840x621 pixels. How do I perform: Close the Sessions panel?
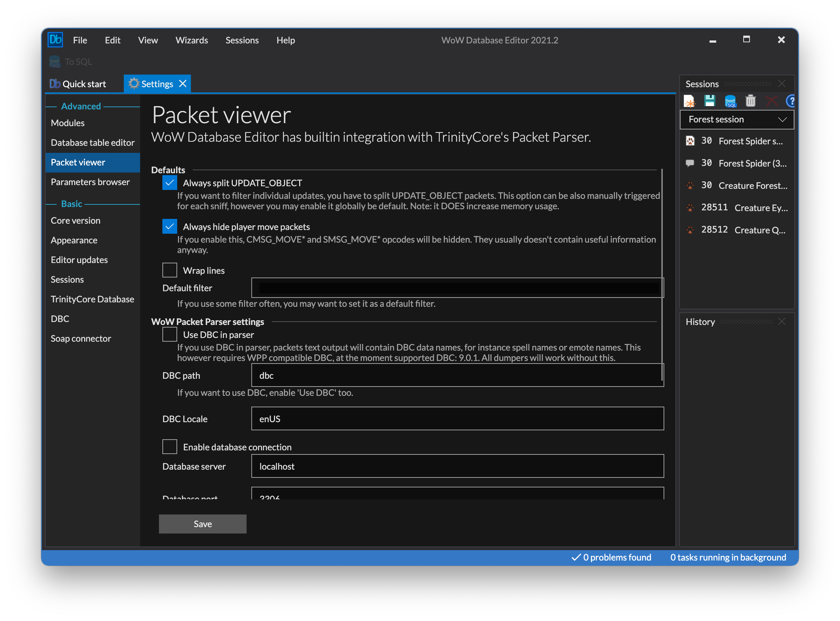coord(781,84)
